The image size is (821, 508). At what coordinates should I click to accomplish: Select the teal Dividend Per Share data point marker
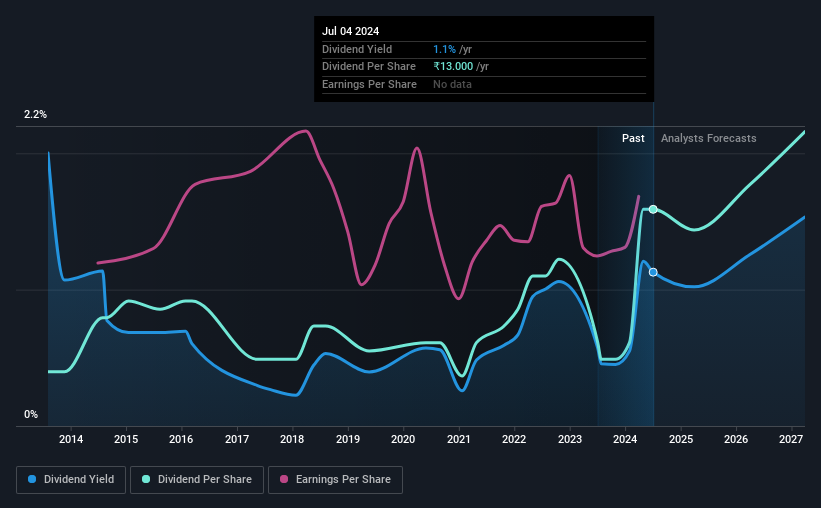[x=653, y=209]
